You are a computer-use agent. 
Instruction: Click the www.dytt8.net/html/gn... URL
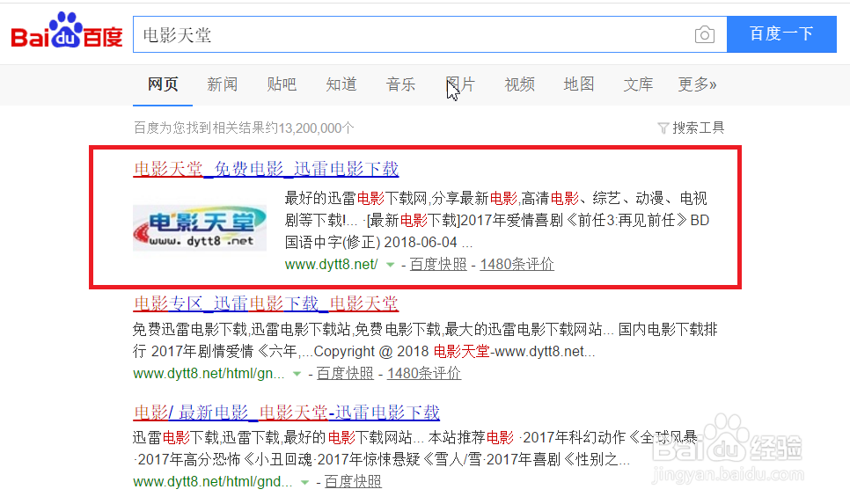(x=209, y=374)
